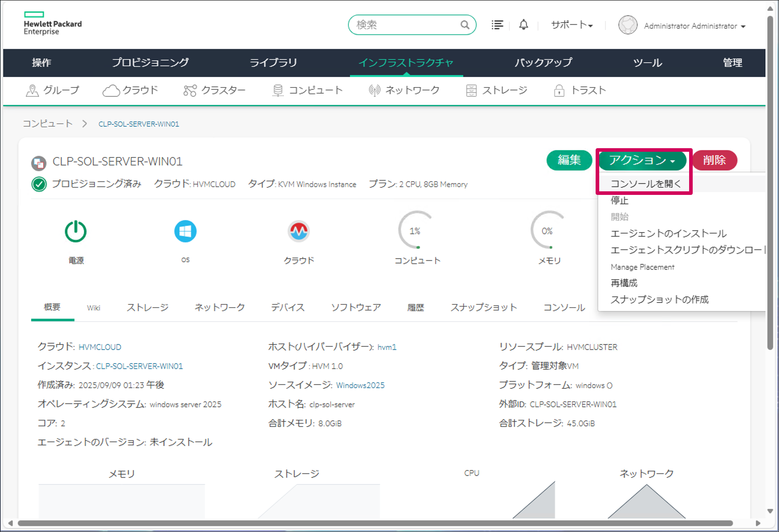Click the Windows OS status icon
Screen dimensions: 779x532
coord(185,231)
